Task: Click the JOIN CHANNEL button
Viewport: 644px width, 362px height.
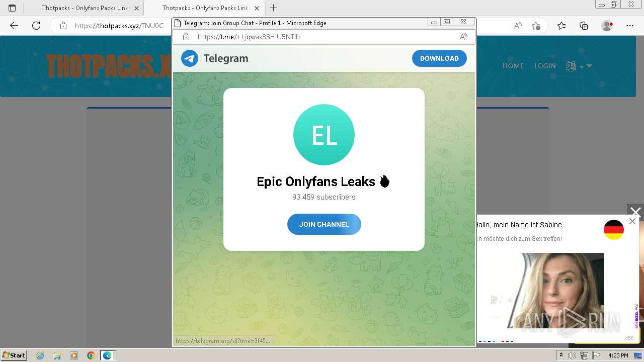Action: click(324, 224)
